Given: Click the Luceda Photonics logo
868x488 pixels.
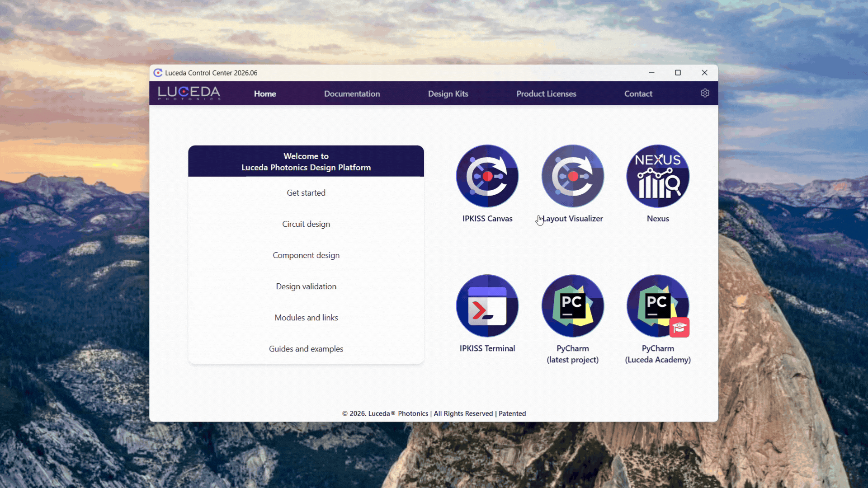Looking at the screenshot, I should point(189,93).
